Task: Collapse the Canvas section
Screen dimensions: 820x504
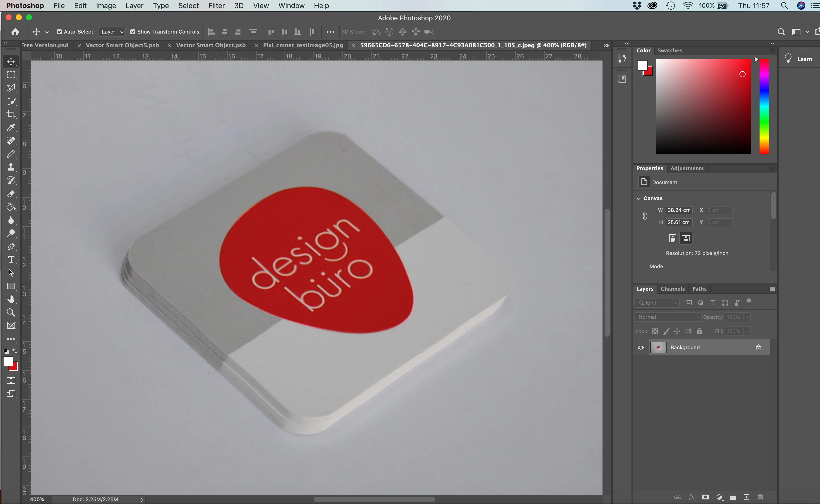Action: [639, 198]
